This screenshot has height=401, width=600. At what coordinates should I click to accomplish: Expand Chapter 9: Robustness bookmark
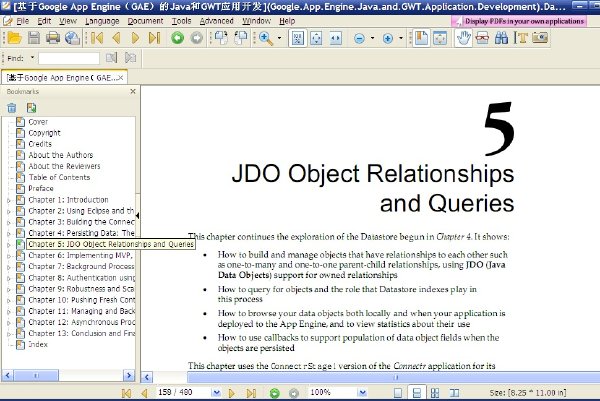[x=8, y=289]
